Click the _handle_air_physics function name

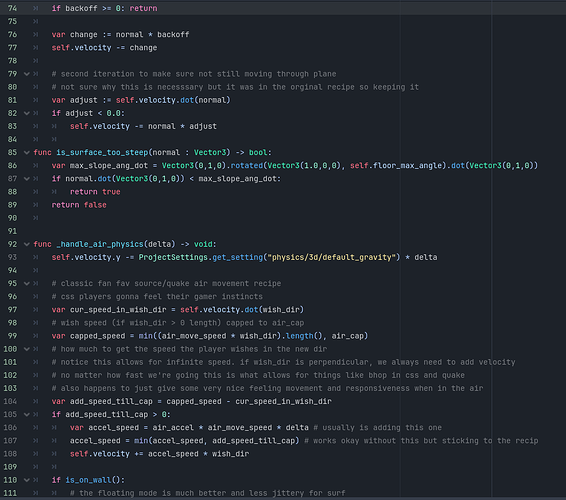100,244
